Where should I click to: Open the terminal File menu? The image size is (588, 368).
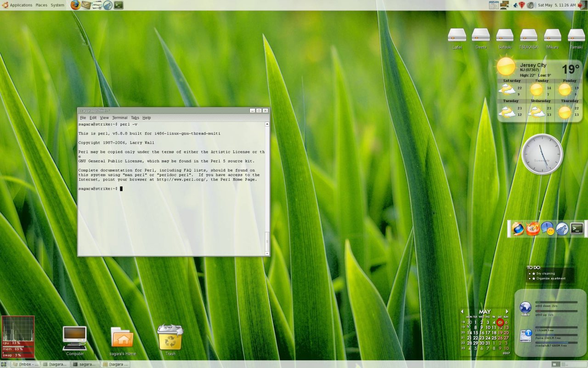pos(83,118)
